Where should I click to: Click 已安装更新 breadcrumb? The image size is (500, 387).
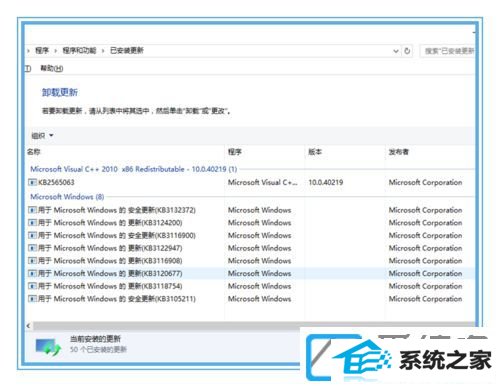tap(127, 51)
